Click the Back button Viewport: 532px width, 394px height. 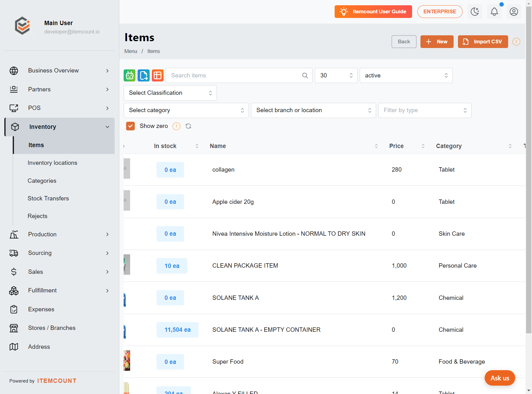(404, 42)
